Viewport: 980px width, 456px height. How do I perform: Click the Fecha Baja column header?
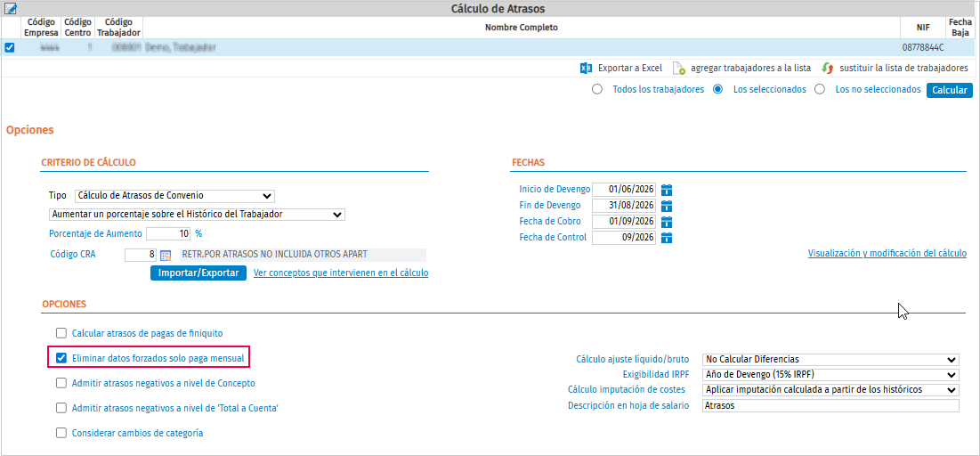[x=960, y=27]
